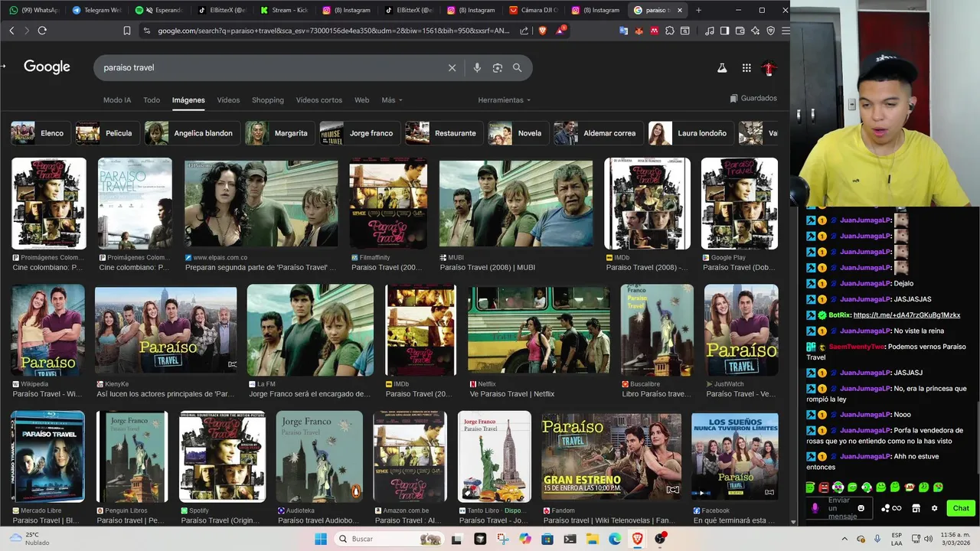The image size is (980, 551).
Task: Click the Enviar un mensaje chat field
Action: coord(838,508)
